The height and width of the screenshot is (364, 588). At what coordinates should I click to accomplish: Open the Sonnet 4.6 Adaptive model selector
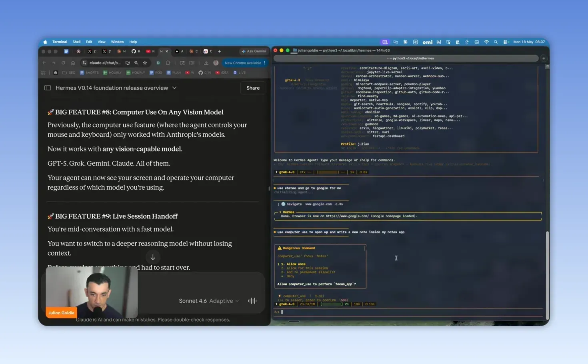tap(208, 301)
